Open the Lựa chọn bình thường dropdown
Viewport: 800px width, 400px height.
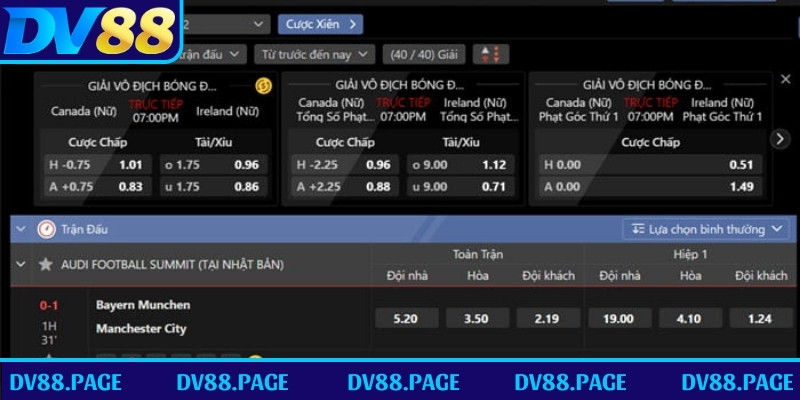click(706, 230)
